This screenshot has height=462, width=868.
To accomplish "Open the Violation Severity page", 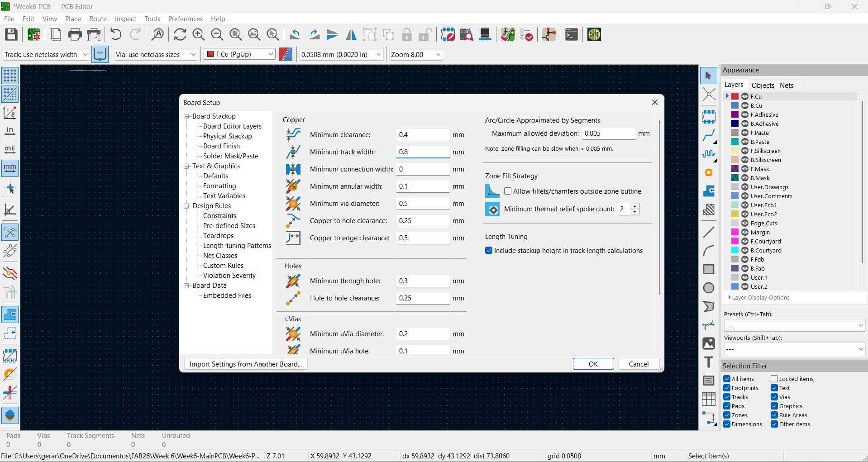I will (x=229, y=276).
